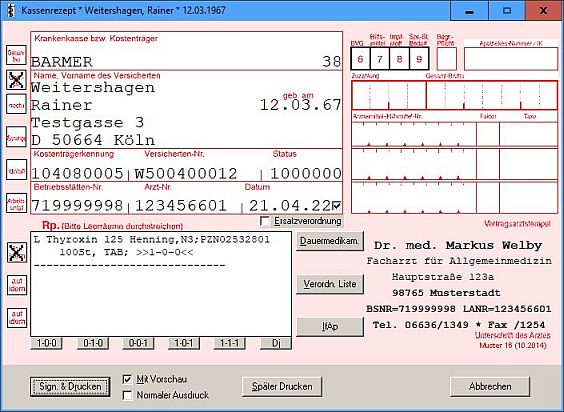This screenshot has height=412, width=564.
Task: Click inside the Rp. prescription text area
Action: point(161,284)
